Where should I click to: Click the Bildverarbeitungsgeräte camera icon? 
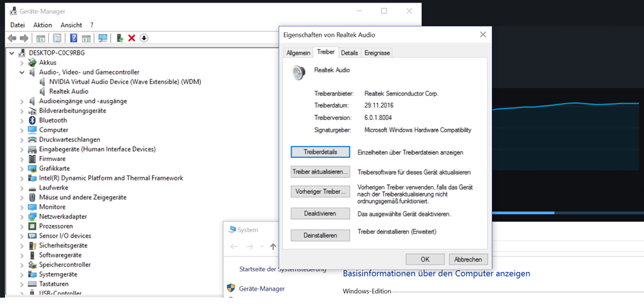click(x=32, y=111)
